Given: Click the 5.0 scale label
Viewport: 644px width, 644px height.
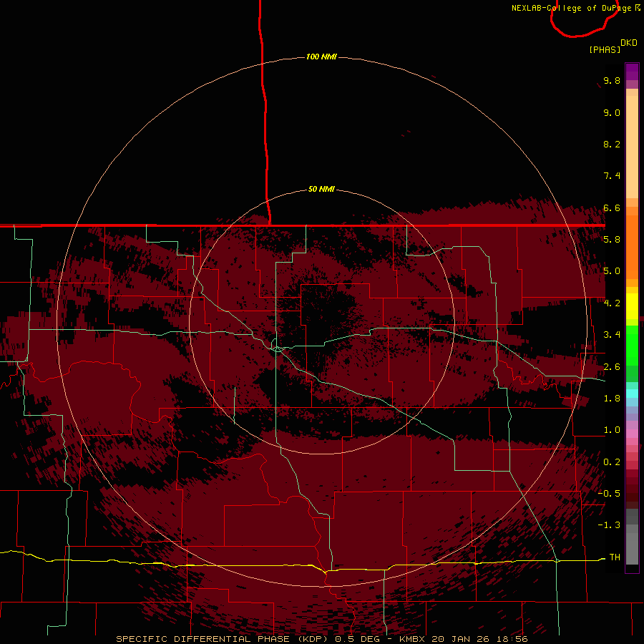Looking at the screenshot, I should point(612,271).
